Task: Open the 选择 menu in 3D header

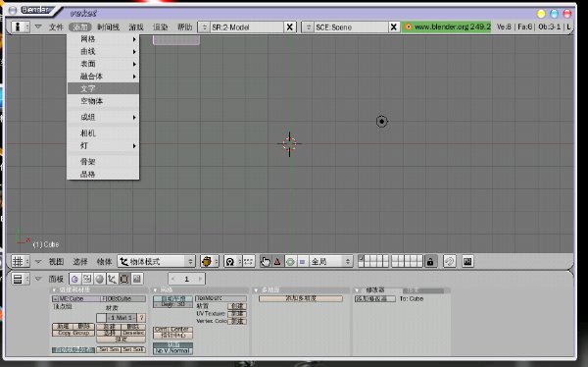Action: (80, 261)
